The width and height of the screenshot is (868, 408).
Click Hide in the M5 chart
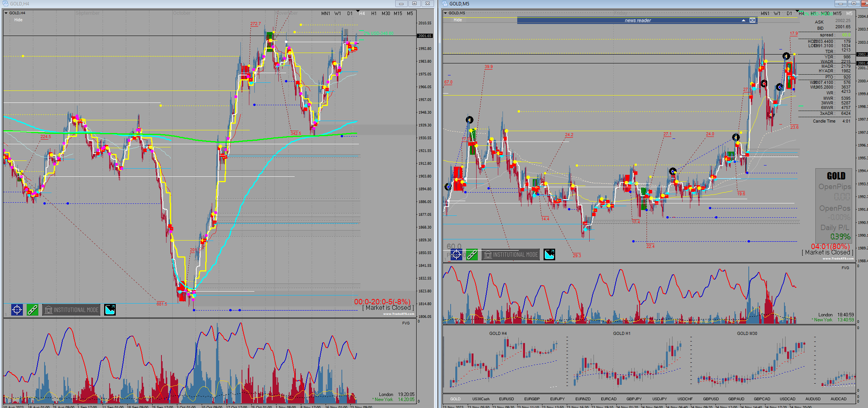pos(458,20)
